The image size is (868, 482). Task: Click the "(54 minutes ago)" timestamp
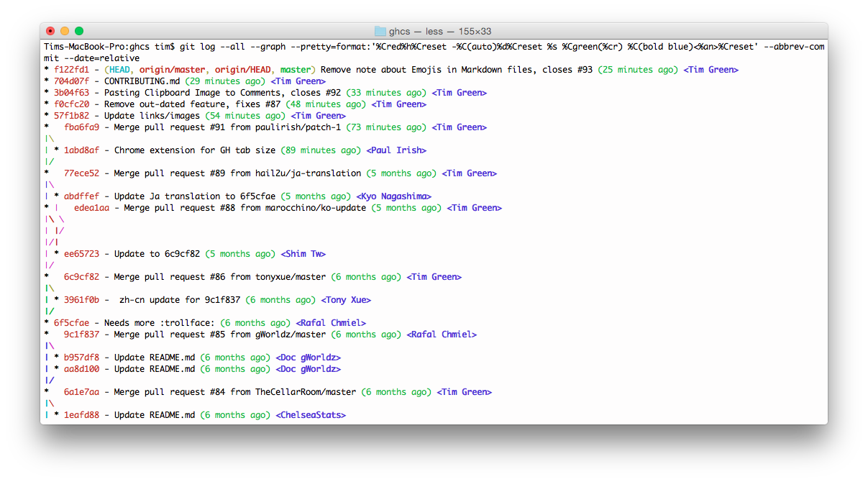pos(246,116)
